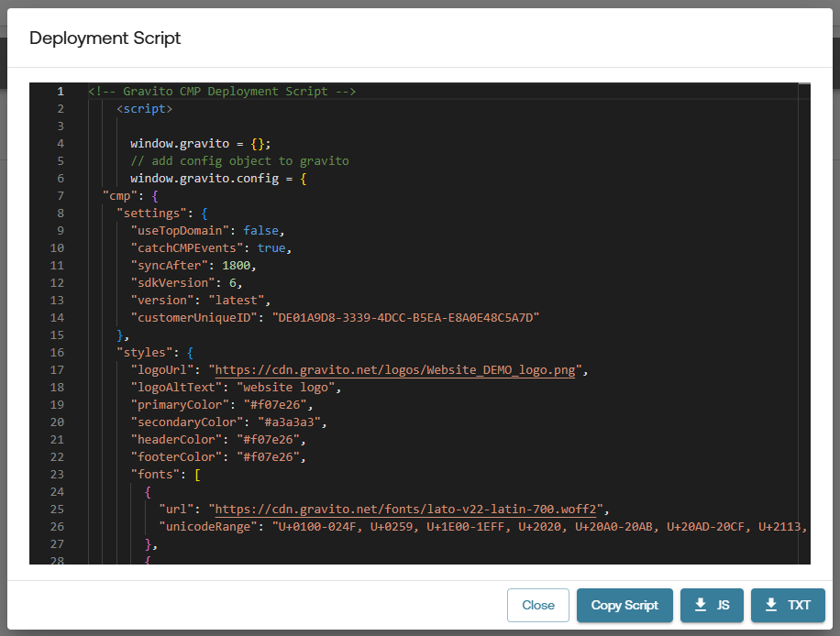Download the script as a JS file
The height and width of the screenshot is (636, 840).
[712, 605]
